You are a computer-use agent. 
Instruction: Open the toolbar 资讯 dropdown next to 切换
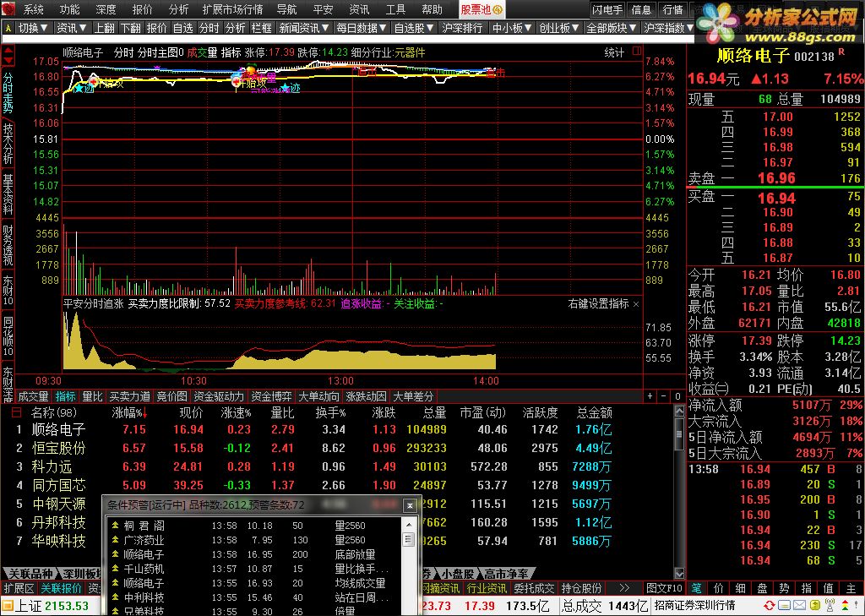[72, 28]
